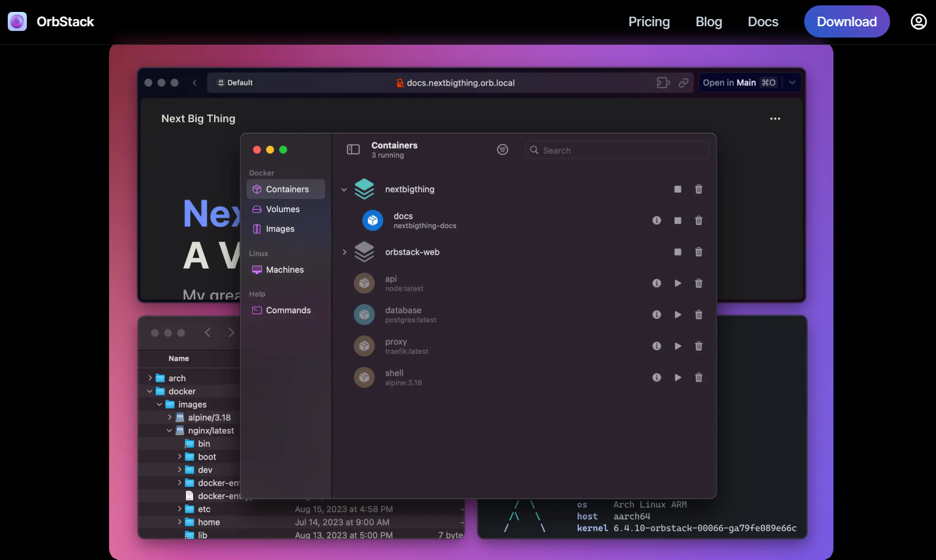Click Finder window forward arrow
The image size is (936, 560).
[x=231, y=332]
